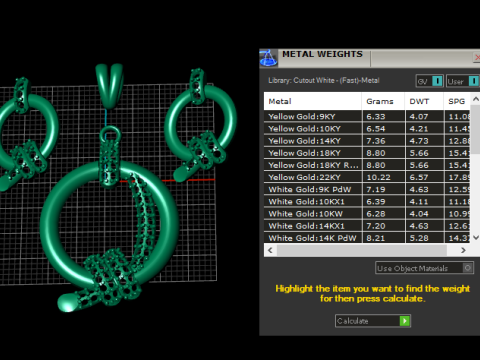480x360 pixels.
Task: Select the Yellow Gold:14KY row
Action: [367, 141]
